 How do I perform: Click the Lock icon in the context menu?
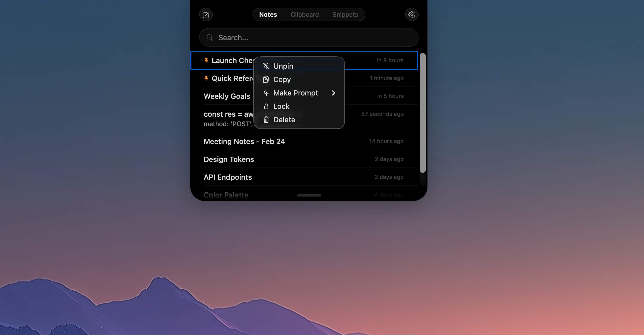click(x=266, y=106)
